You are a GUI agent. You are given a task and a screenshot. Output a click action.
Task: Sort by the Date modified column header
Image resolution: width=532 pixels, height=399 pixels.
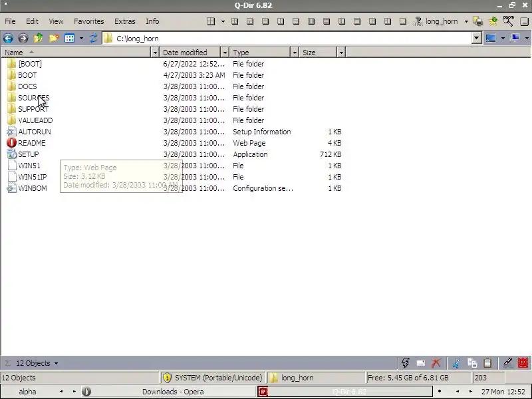point(191,53)
